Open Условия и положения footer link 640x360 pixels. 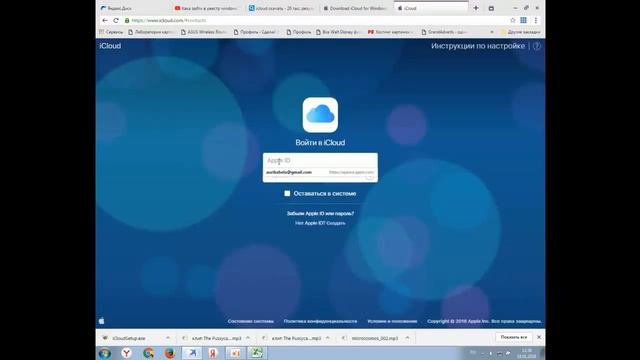pos(392,322)
